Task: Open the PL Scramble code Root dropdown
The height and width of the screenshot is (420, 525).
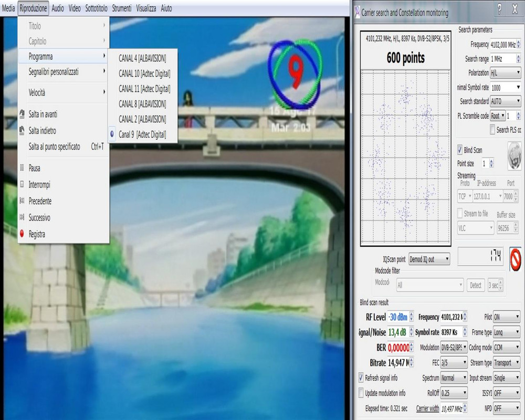Action: click(x=498, y=116)
